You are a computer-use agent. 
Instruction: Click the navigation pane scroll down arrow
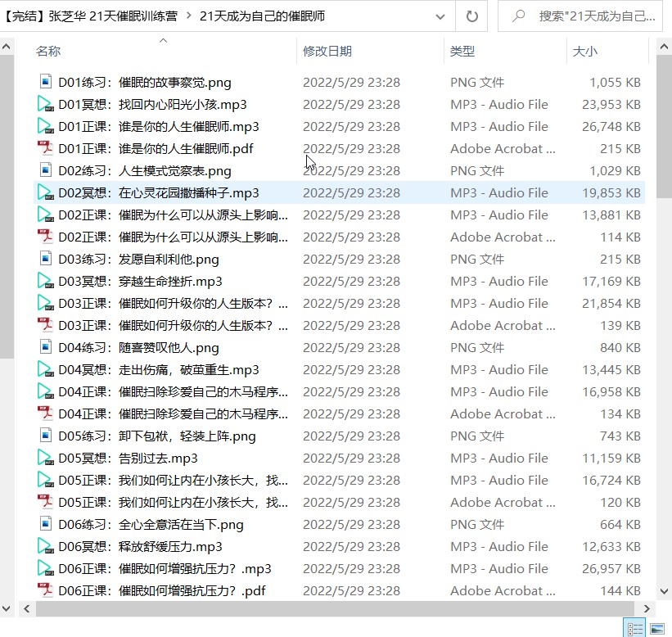(x=7, y=608)
